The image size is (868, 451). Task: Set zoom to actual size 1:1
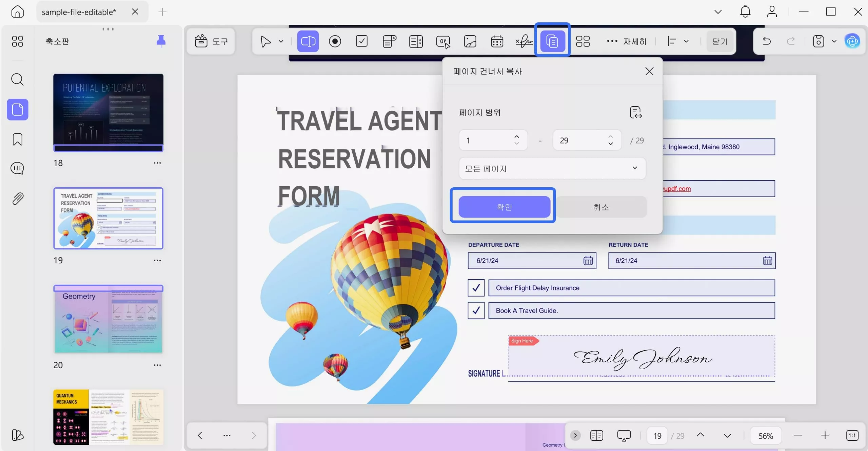click(x=852, y=435)
